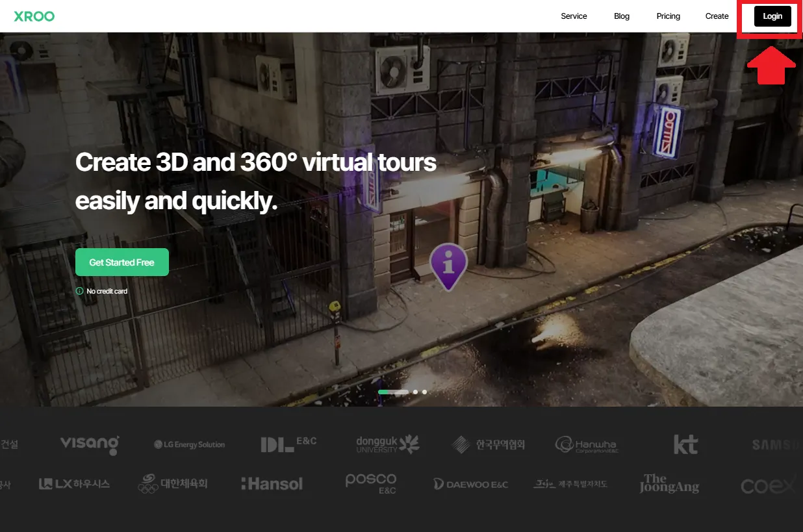This screenshot has width=803, height=532.
Task: Open the Blog page
Action: (x=622, y=16)
